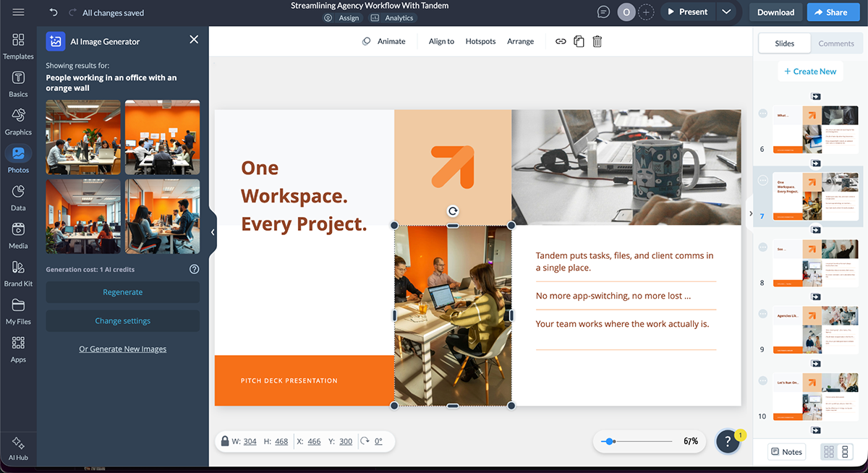Click transition icon below slide 10
868x473 pixels.
(816, 430)
